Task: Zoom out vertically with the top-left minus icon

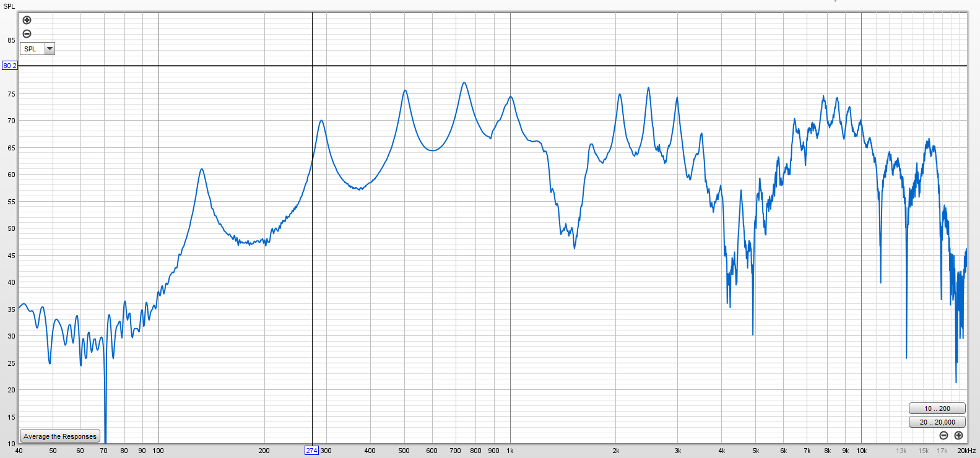Action: 27,34
